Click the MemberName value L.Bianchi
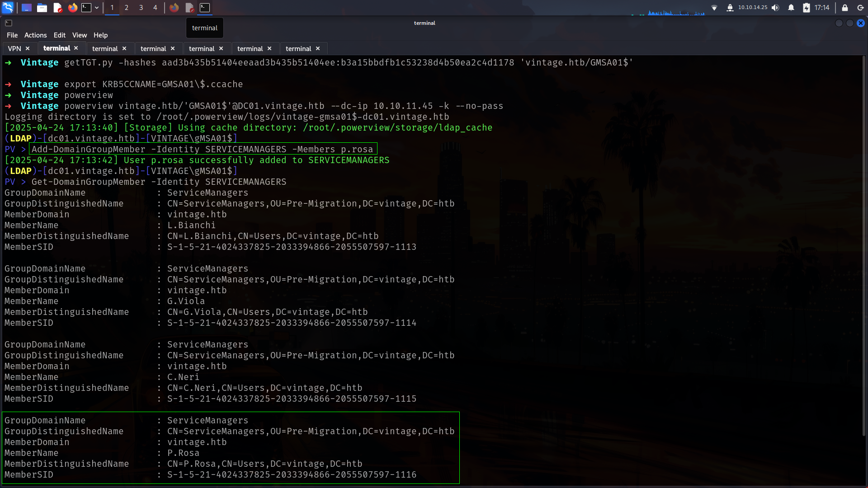 click(191, 225)
